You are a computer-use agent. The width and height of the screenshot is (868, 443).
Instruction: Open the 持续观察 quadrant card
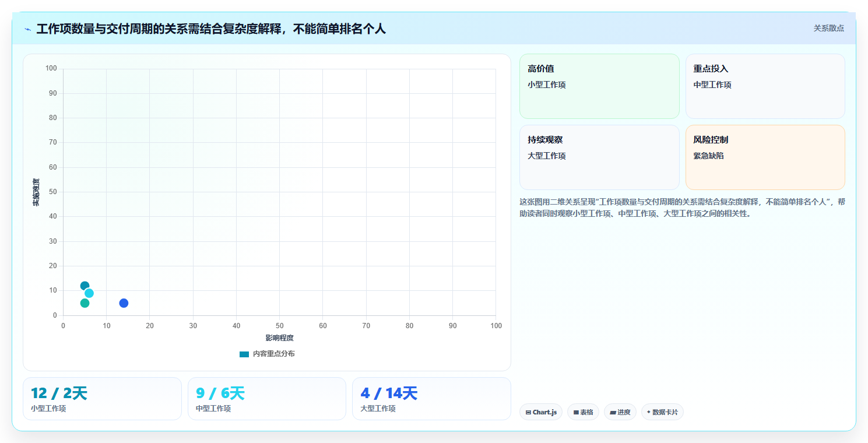coord(599,157)
